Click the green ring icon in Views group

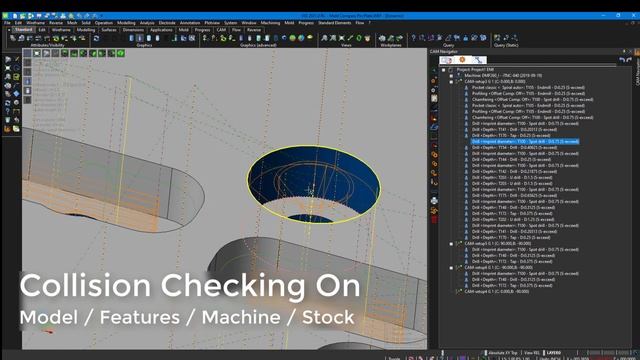tap(359, 38)
